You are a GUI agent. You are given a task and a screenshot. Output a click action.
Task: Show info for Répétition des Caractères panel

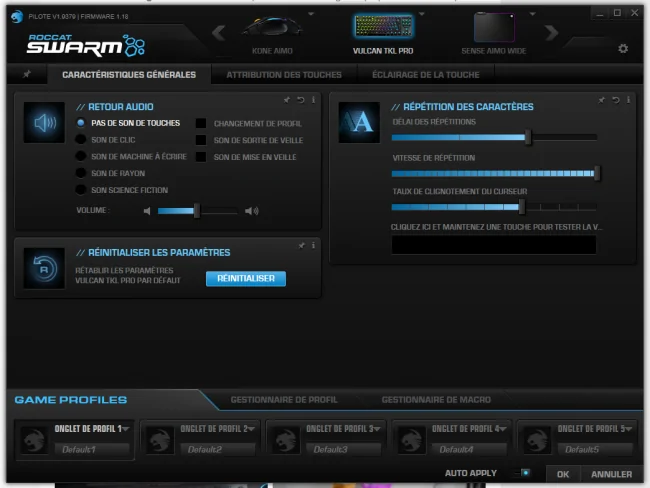click(628, 100)
